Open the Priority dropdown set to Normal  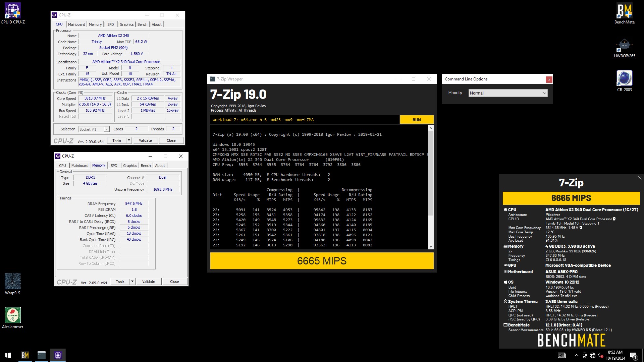(508, 93)
